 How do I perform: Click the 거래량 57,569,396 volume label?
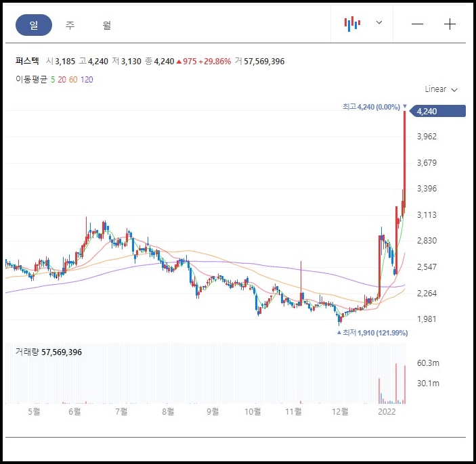[x=49, y=352]
